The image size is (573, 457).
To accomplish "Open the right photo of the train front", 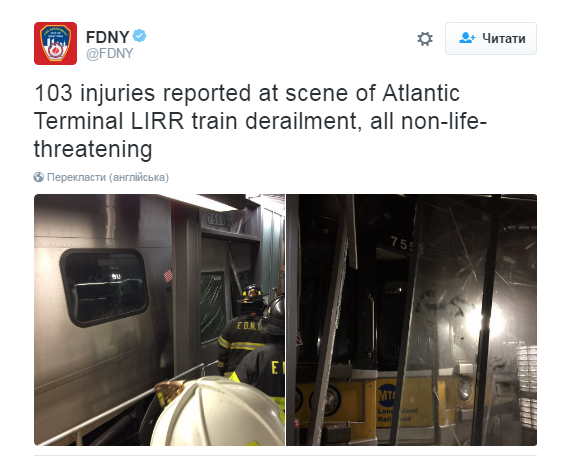I will coord(411,320).
